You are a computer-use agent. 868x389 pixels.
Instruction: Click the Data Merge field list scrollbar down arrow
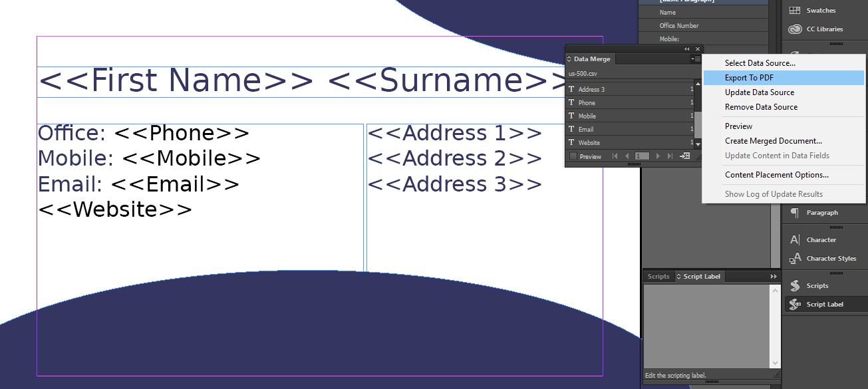(x=698, y=144)
